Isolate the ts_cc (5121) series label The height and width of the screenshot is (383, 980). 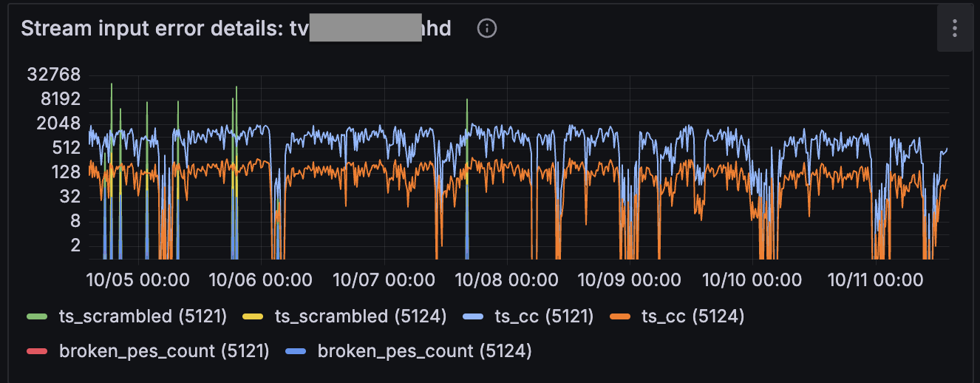pos(544,316)
